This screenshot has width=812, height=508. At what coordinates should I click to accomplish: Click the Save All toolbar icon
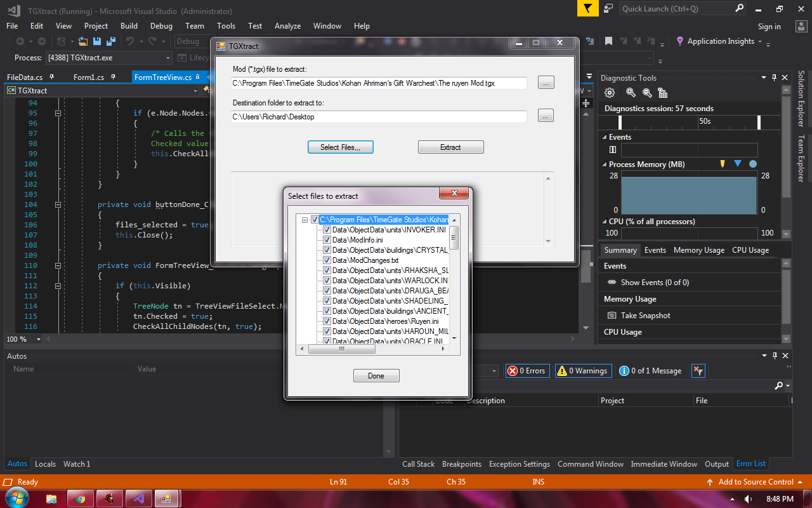coord(111,41)
